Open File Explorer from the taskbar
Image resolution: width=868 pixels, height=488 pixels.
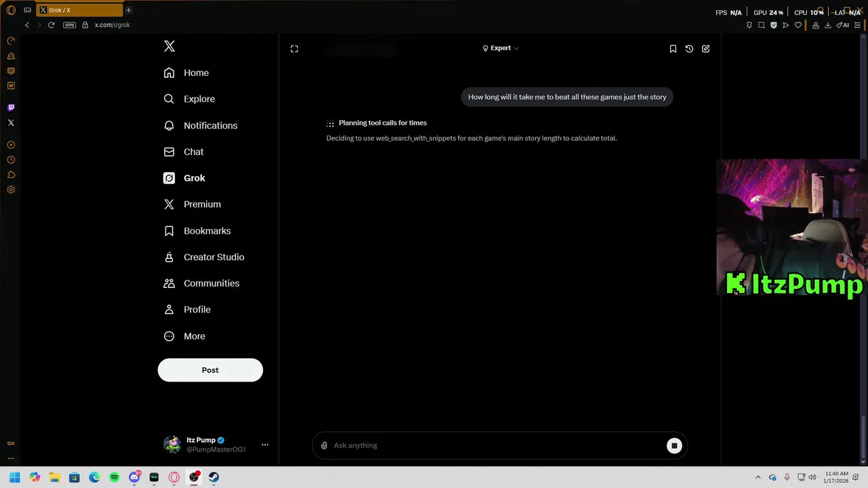point(54,477)
